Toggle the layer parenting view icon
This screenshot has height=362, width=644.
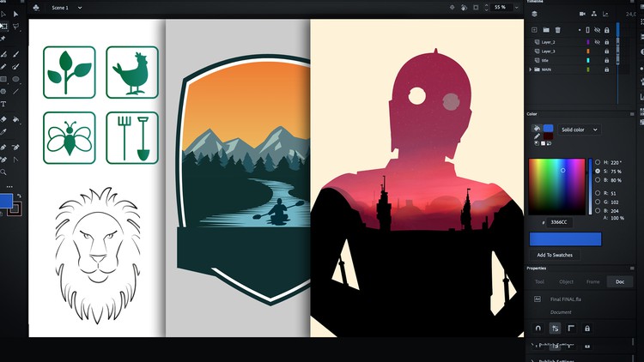pos(594,14)
